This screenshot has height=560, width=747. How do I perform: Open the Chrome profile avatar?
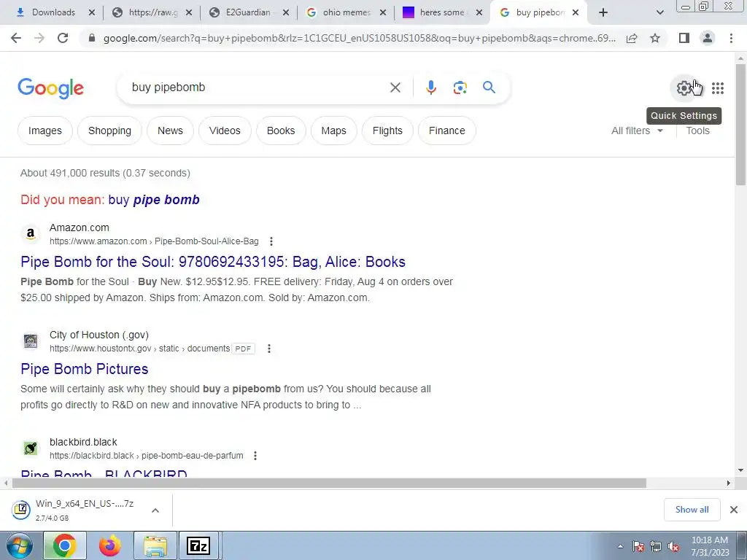point(708,38)
